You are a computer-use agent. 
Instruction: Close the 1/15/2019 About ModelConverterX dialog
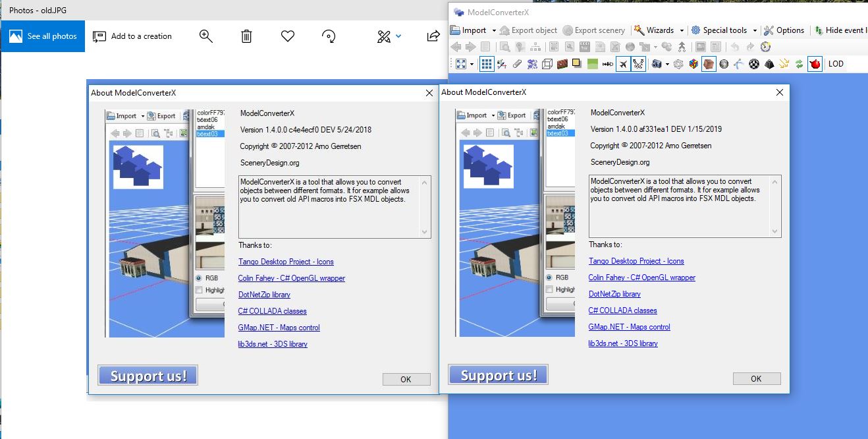(780, 92)
